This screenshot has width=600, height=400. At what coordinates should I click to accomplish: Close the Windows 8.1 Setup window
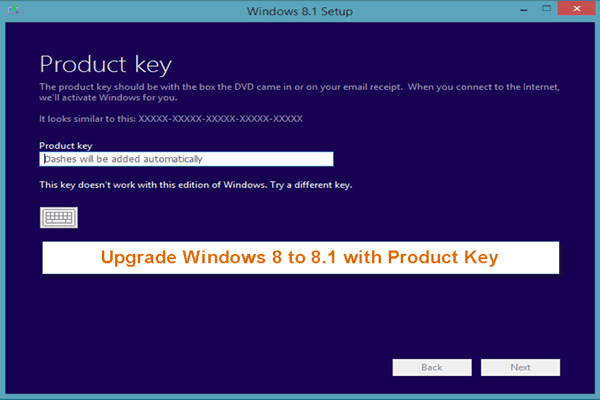coord(578,10)
